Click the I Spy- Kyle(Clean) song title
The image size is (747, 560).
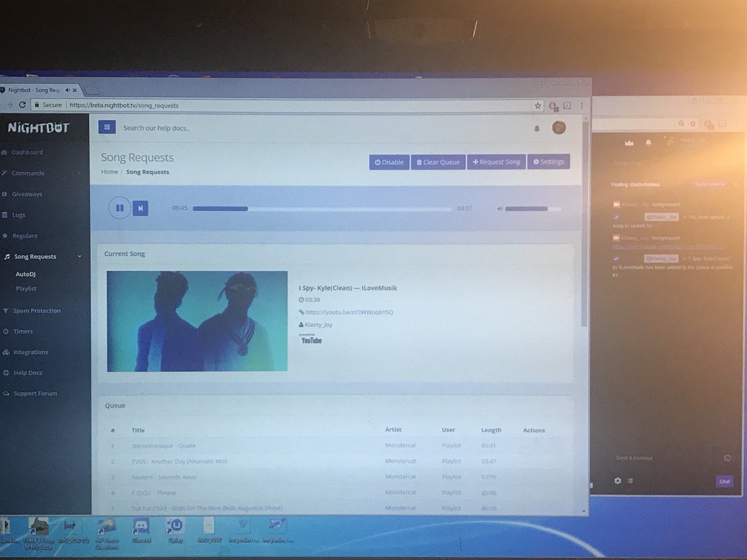click(347, 287)
